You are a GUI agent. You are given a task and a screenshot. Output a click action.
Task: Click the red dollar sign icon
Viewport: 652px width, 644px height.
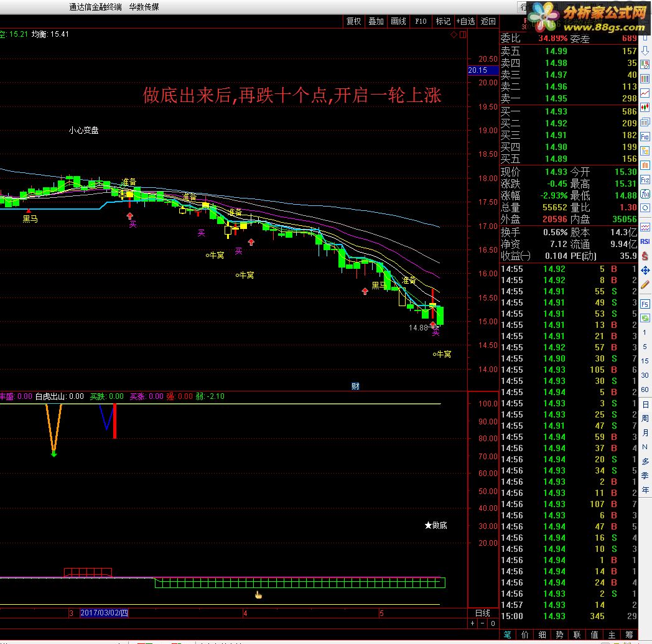tap(645, 256)
